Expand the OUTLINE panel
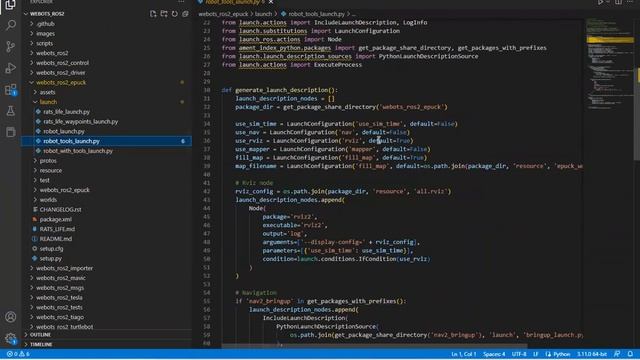The image size is (640, 360). pyautogui.click(x=40, y=335)
